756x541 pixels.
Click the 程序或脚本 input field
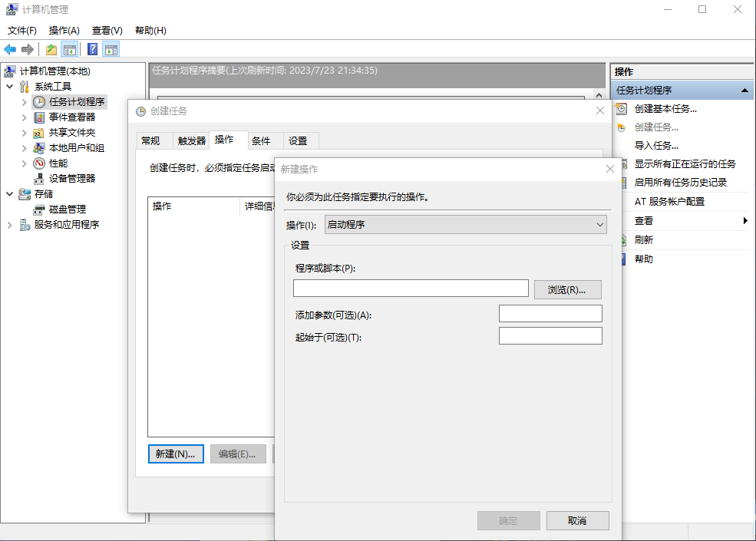coord(411,289)
